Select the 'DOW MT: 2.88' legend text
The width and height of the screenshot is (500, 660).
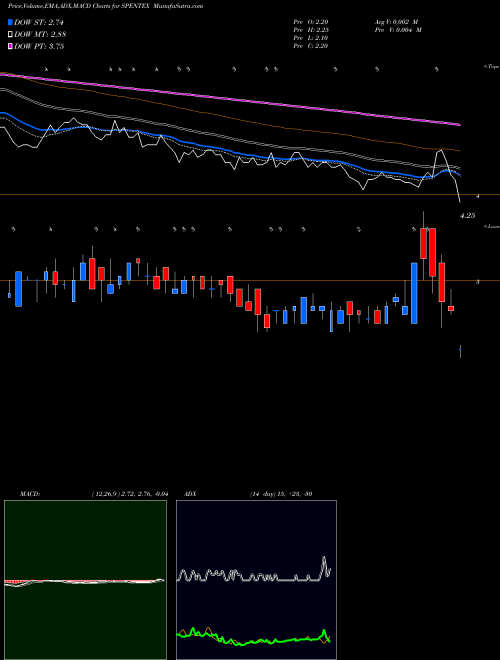pyautogui.click(x=40, y=35)
